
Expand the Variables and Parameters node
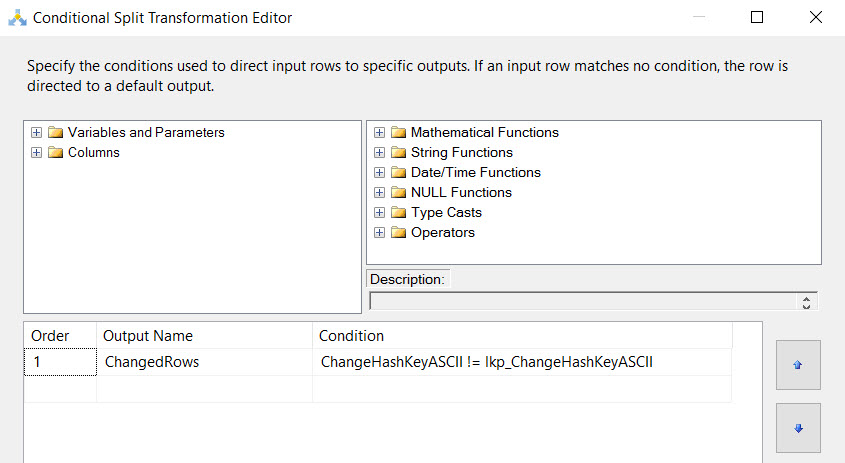click(36, 133)
